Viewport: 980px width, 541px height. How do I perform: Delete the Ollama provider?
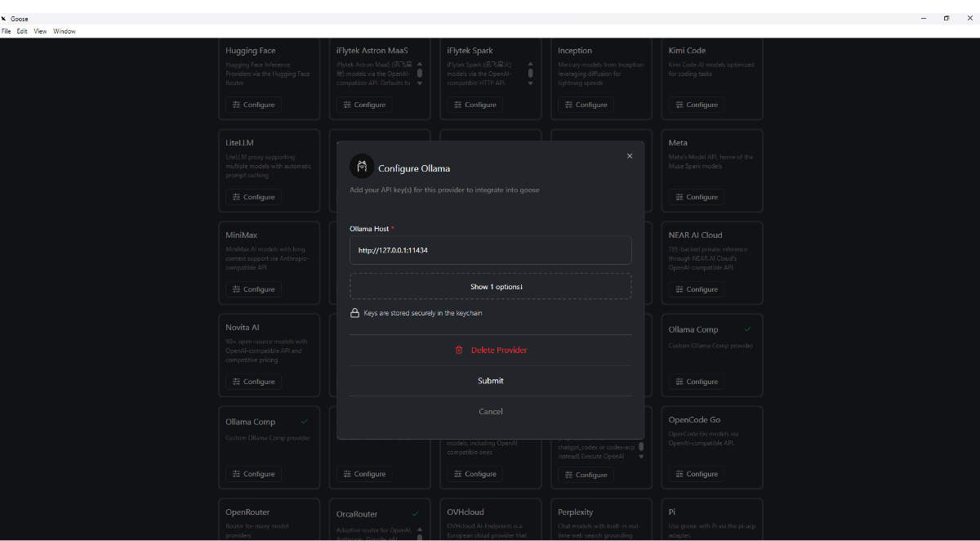coord(490,350)
